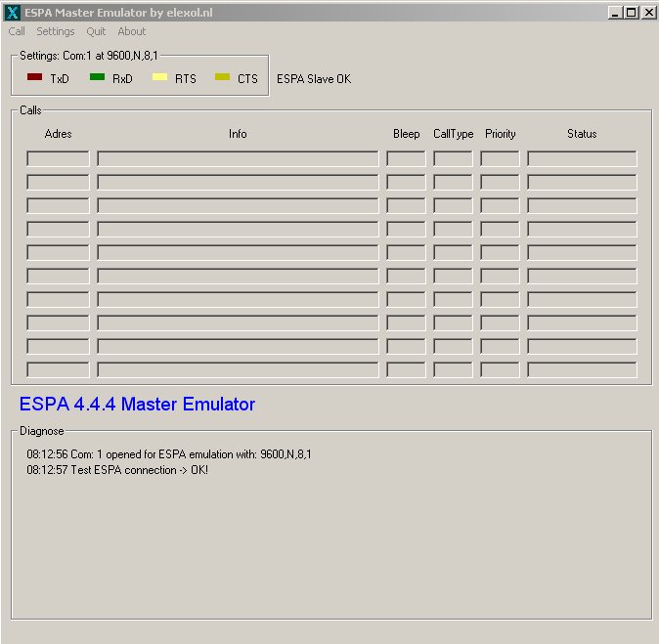This screenshot has height=644, width=659.
Task: Click the Bleep column header
Action: 406,134
